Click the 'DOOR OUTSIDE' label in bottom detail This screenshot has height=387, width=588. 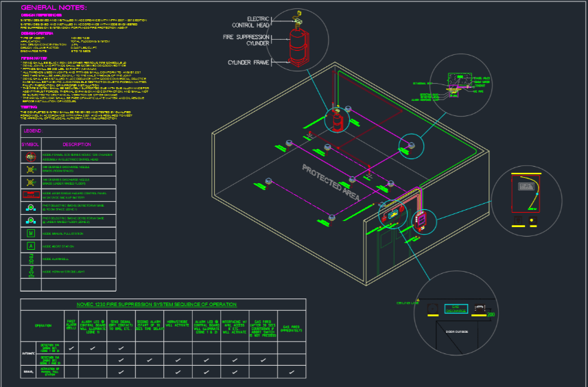(456, 332)
